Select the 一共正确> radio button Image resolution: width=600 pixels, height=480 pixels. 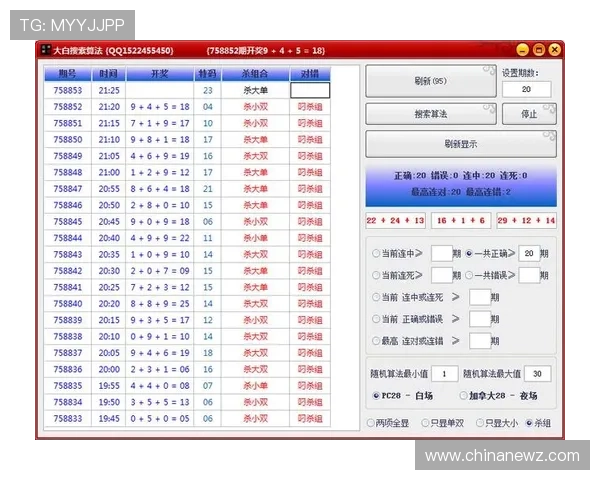[x=469, y=253]
